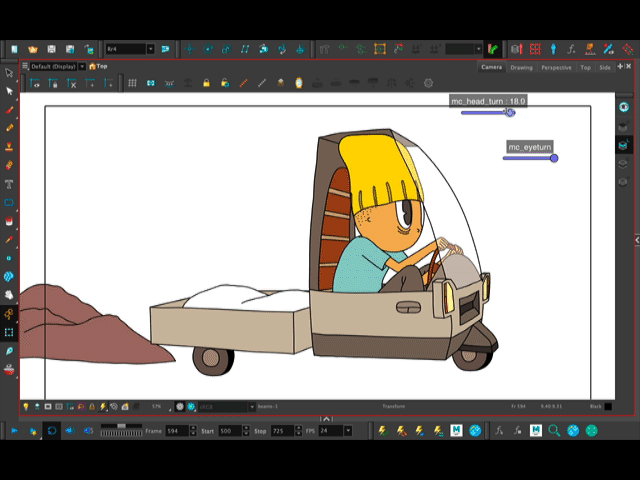
Task: Toggle the grid display icon in camera toolbar
Action: point(131,83)
